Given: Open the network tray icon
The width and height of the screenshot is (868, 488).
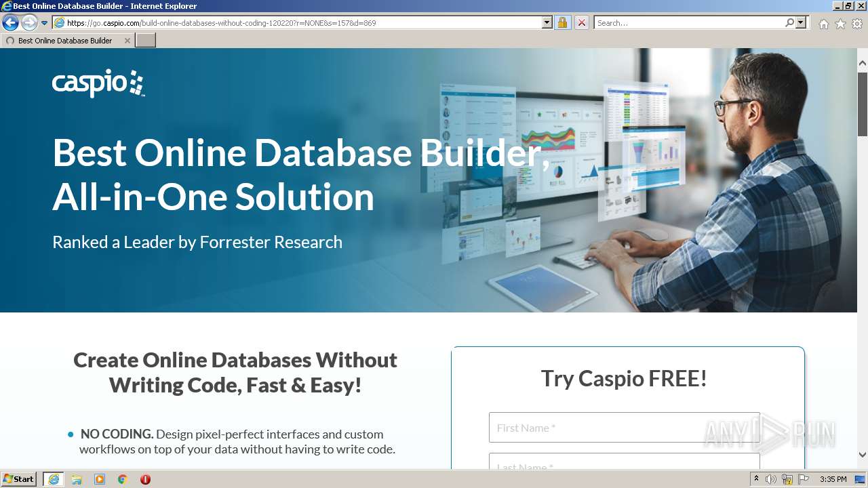Looking at the screenshot, I should 787,479.
